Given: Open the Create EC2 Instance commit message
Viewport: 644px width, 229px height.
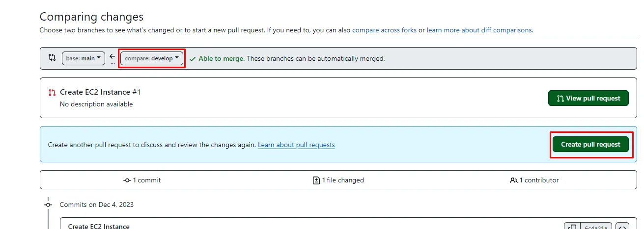Looking at the screenshot, I should 99,226.
